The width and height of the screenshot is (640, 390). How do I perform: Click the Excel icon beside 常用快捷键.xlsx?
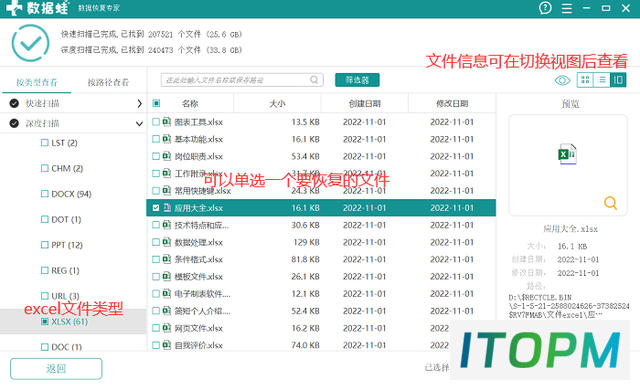click(167, 190)
